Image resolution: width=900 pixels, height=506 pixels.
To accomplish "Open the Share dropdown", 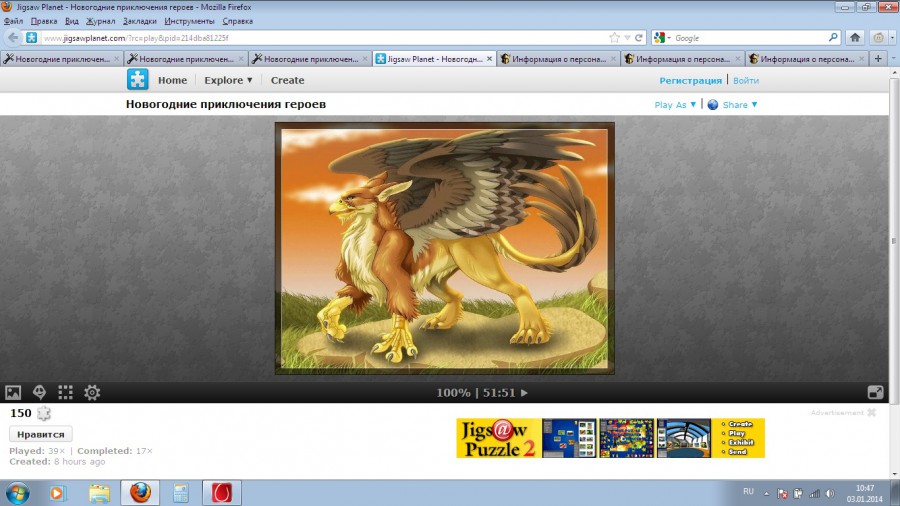I will (740, 104).
